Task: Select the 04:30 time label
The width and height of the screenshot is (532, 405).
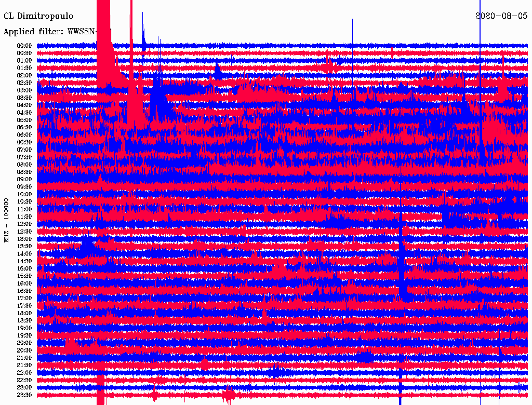Action: [x=24, y=112]
